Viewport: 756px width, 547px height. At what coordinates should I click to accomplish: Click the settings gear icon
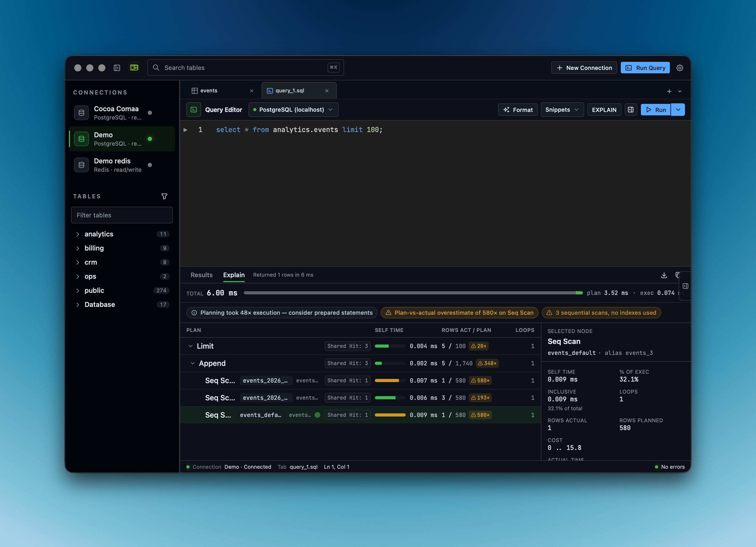click(680, 68)
